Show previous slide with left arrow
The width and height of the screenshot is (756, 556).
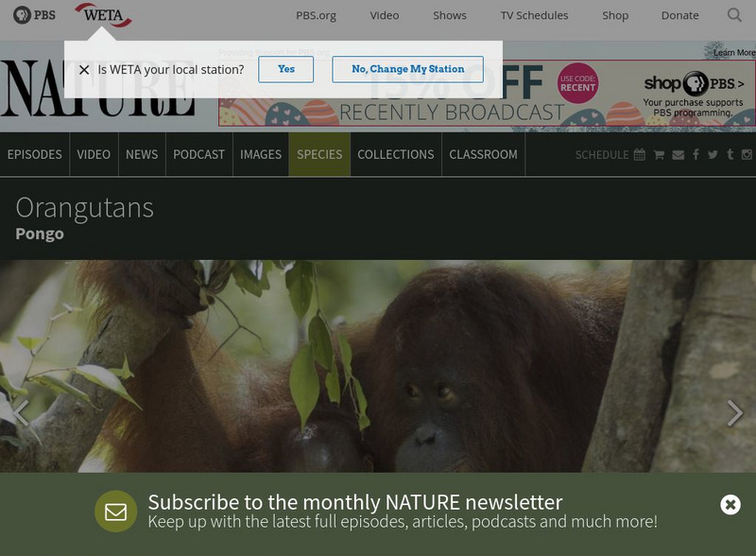21,413
